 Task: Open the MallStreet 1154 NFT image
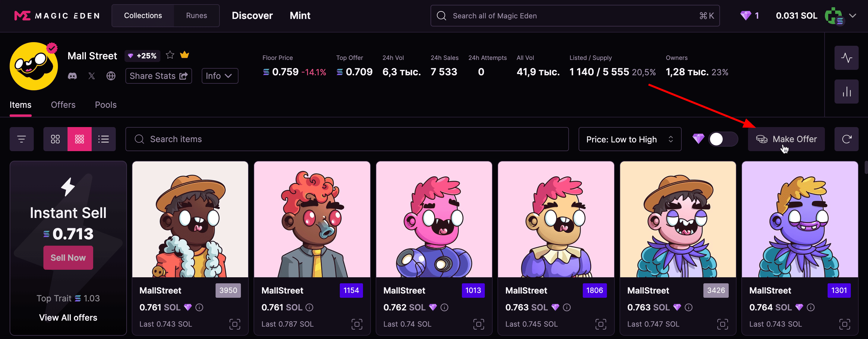(312, 219)
